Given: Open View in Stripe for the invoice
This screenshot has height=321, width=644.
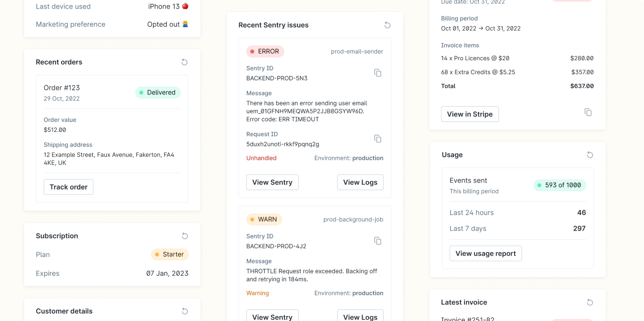Looking at the screenshot, I should [469, 114].
